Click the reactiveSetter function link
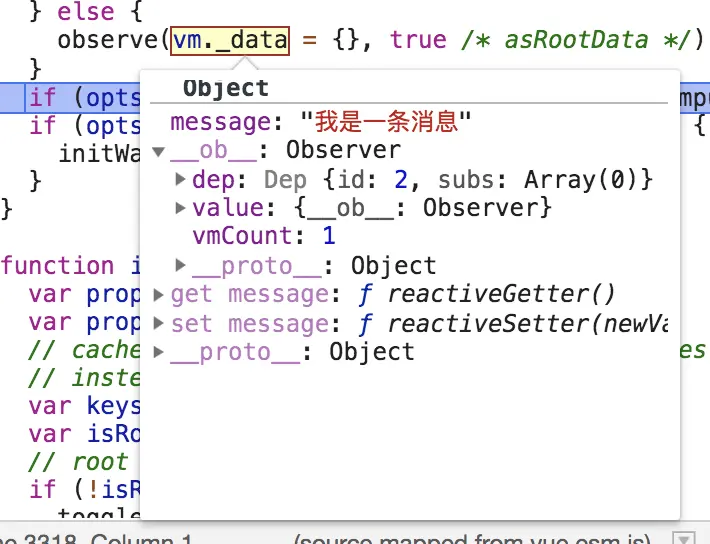 528,323
